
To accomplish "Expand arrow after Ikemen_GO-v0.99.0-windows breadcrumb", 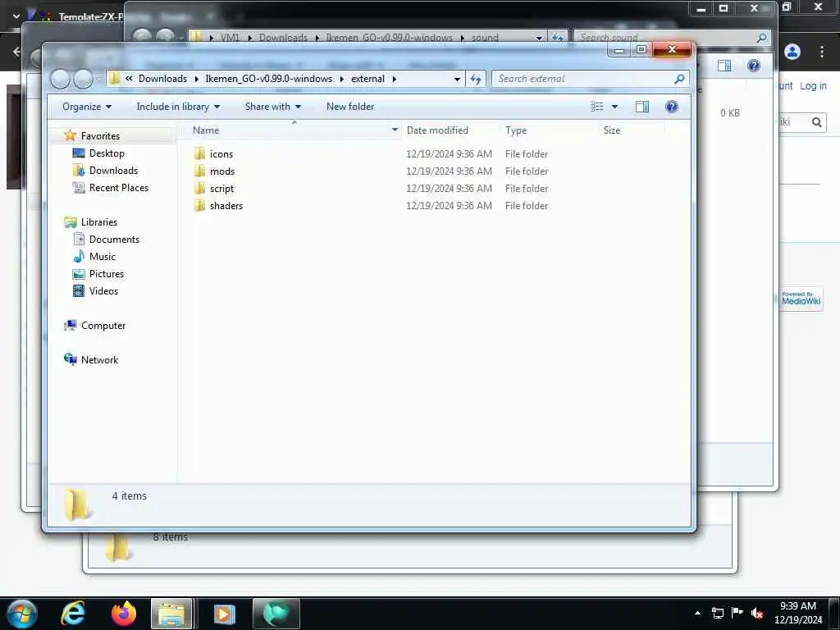I will click(342, 79).
